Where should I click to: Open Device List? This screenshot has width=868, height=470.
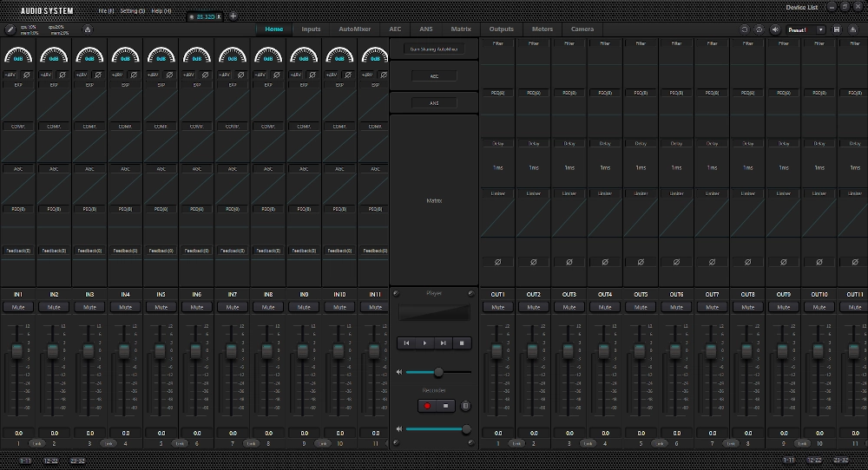(801, 7)
